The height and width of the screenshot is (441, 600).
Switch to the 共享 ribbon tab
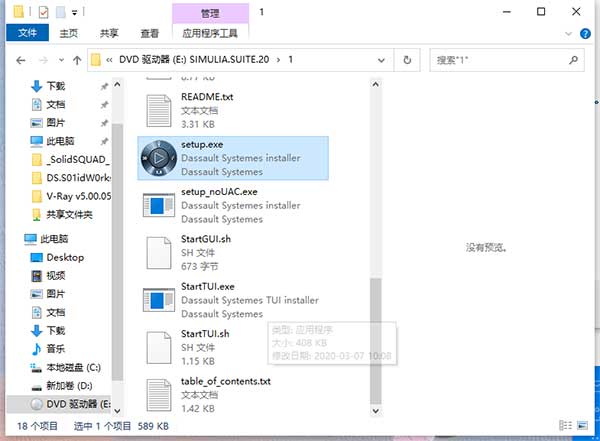click(x=109, y=33)
